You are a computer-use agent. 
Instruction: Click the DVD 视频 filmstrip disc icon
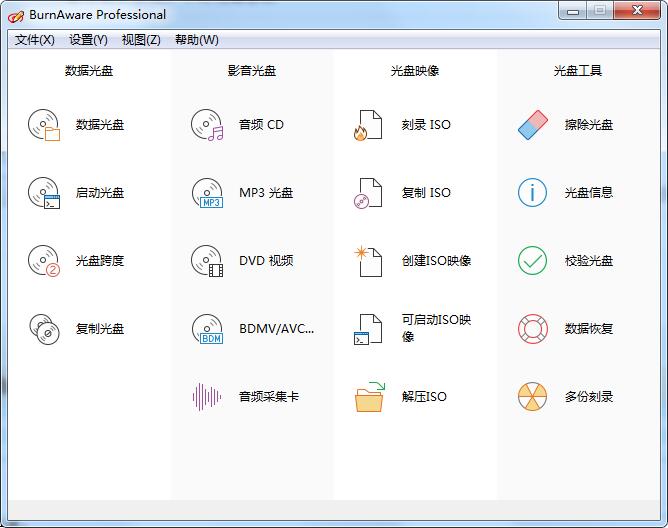207,261
